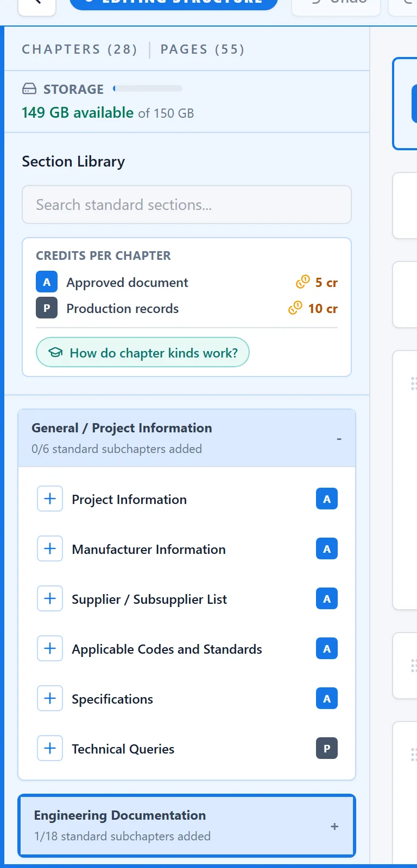The width and height of the screenshot is (417, 868).
Task: Click the 5 cr credit value
Action: [326, 283]
